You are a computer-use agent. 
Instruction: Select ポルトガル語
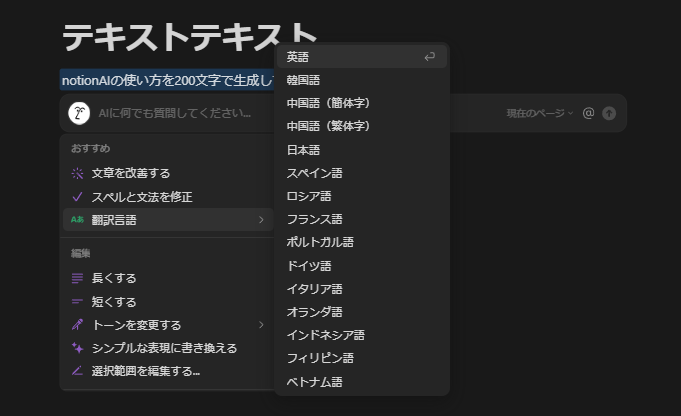click(x=362, y=242)
